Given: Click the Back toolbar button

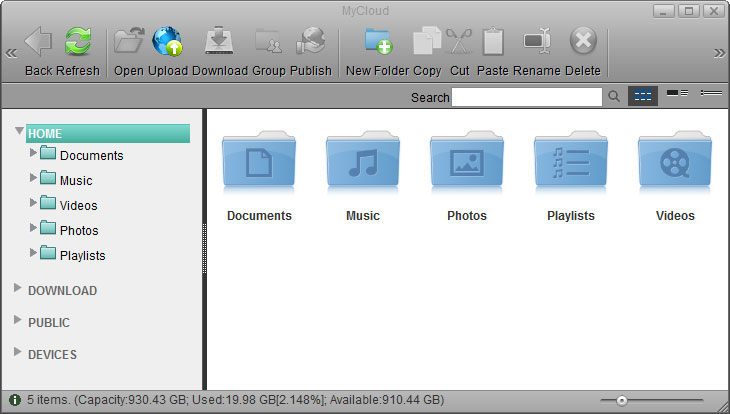Looking at the screenshot, I should tap(38, 42).
